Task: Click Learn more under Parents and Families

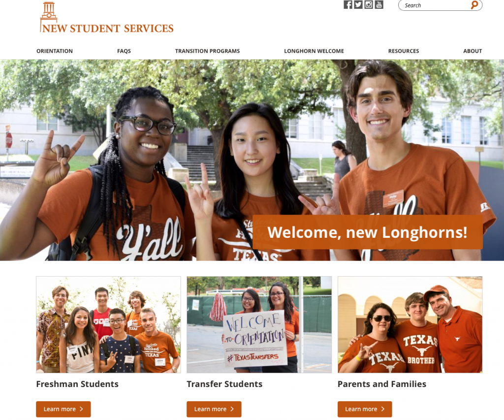Action: pyautogui.click(x=365, y=409)
